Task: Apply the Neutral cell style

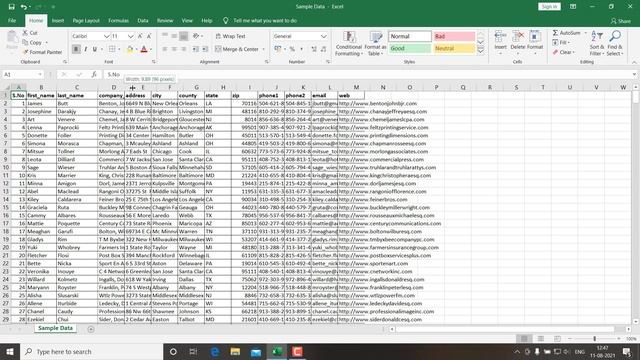Action: (454, 48)
